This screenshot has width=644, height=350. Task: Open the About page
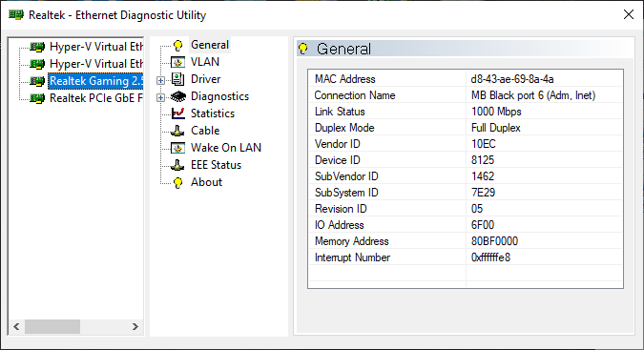pyautogui.click(x=207, y=182)
